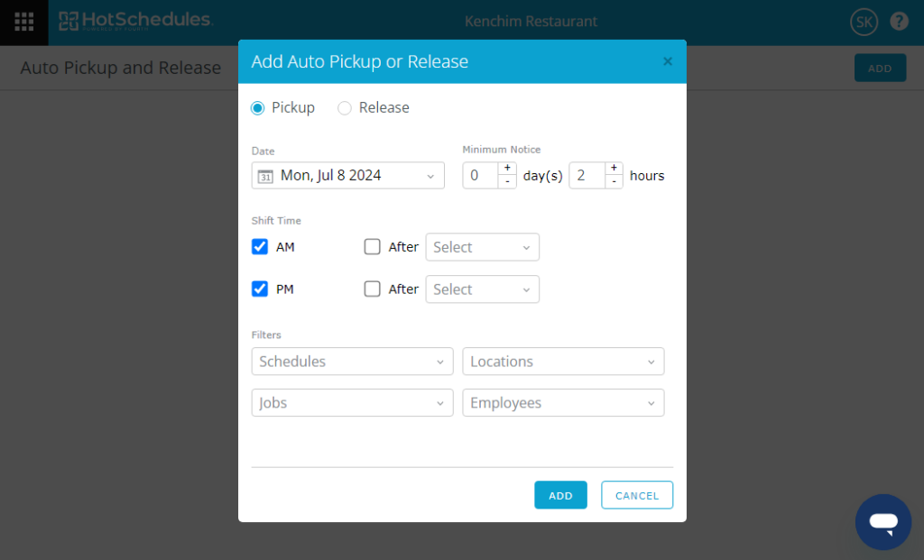Open the help question mark icon

pos(899,22)
